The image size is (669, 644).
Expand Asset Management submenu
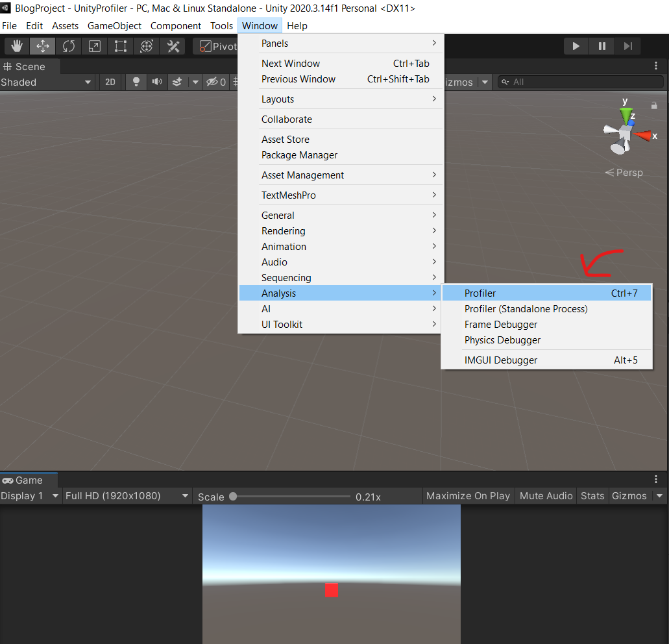point(341,175)
